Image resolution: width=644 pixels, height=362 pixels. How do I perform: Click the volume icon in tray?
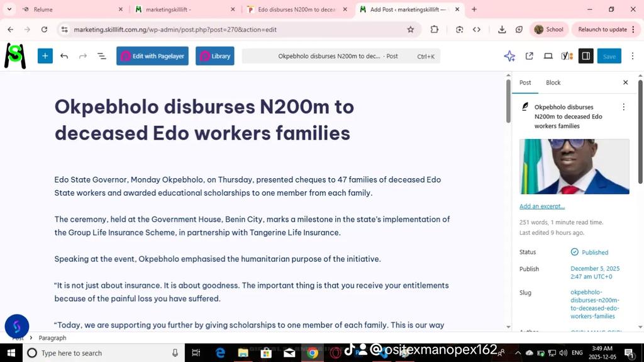[x=563, y=353]
